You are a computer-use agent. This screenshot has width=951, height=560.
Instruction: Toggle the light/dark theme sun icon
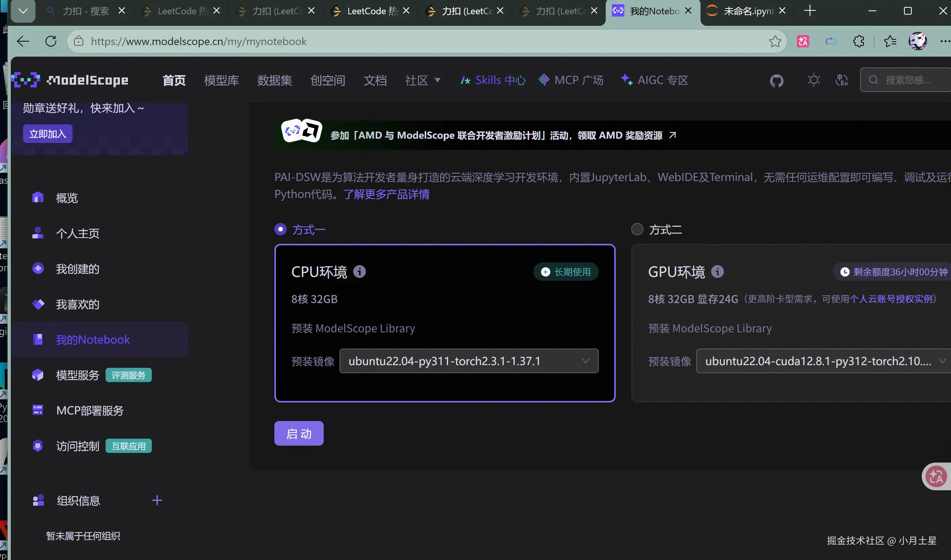813,80
